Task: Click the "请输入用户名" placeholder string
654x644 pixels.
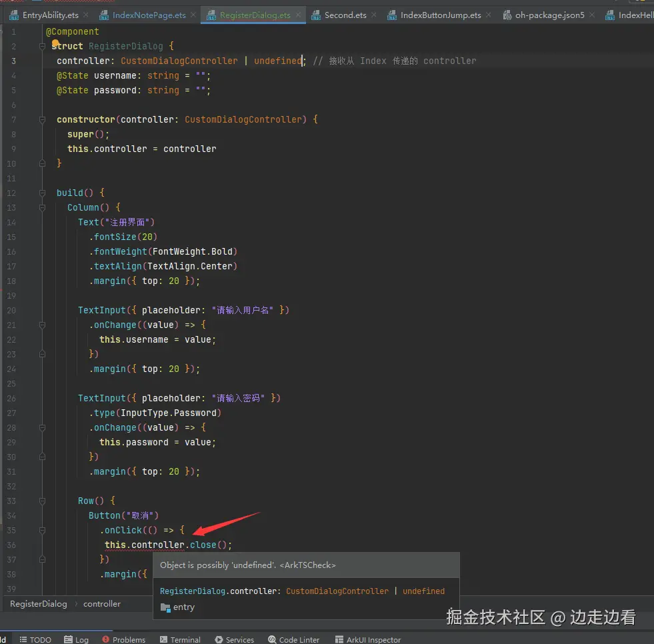Action: coord(243,310)
